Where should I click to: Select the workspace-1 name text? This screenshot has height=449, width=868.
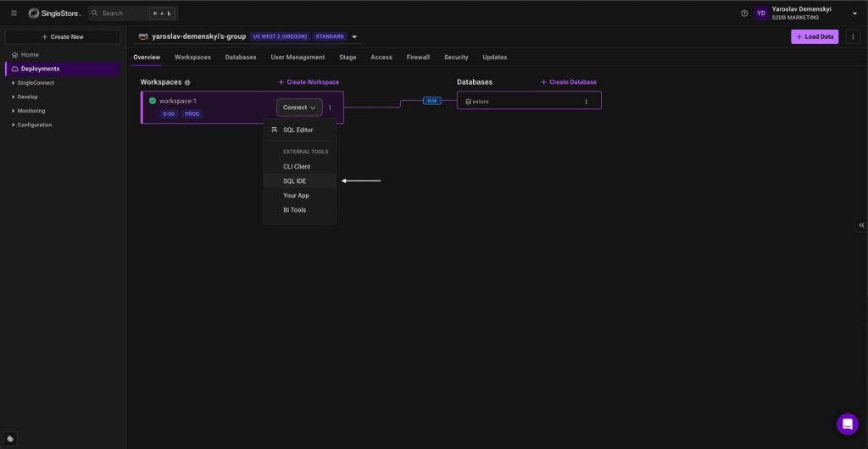point(178,101)
